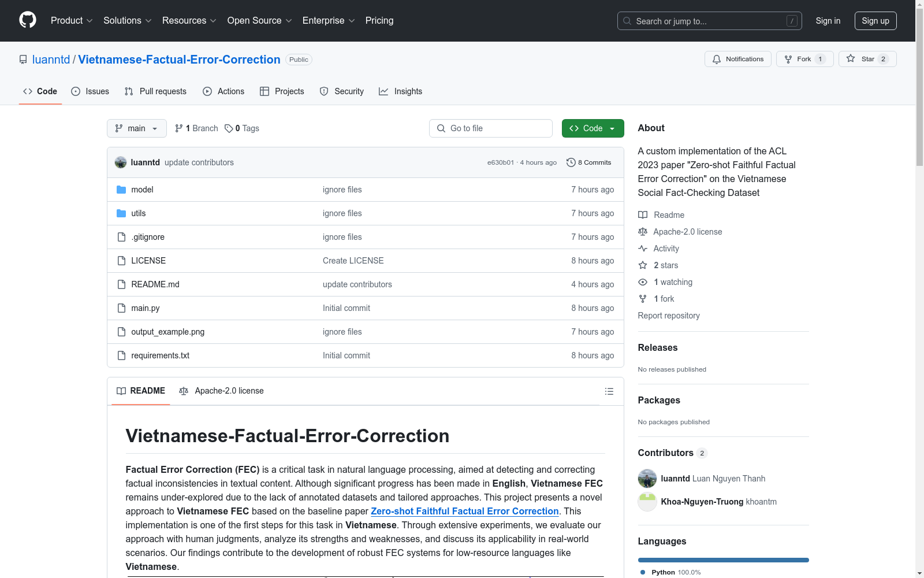The height and width of the screenshot is (578, 924).
Task: Click the Activity pulse icon
Action: pyautogui.click(x=643, y=249)
